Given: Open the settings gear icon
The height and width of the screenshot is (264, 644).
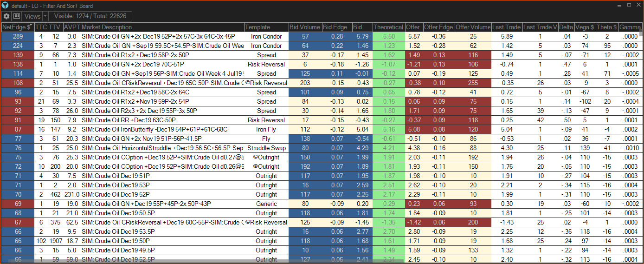Looking at the screenshot, I should pyautogui.click(x=6, y=16).
